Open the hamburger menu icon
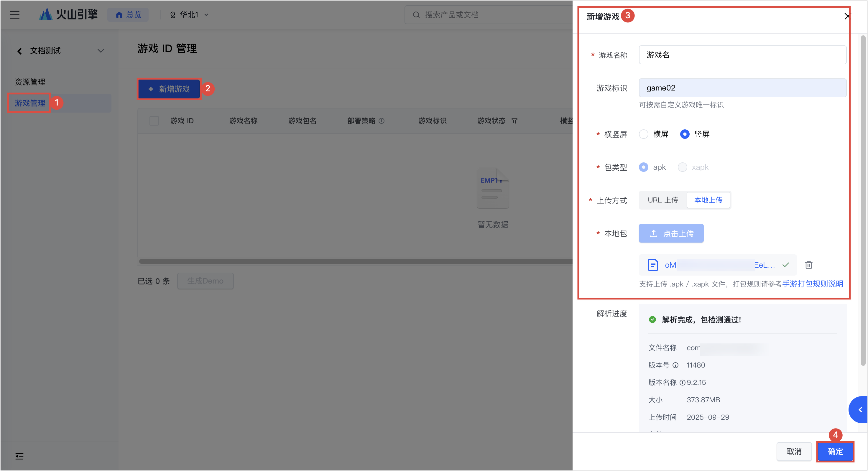 14,15
